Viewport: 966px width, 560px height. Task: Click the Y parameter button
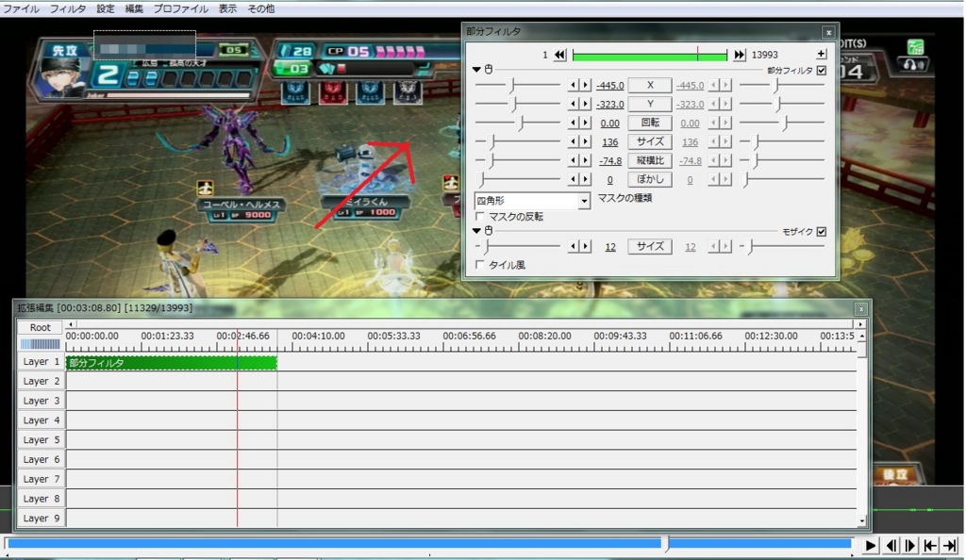[x=650, y=104]
